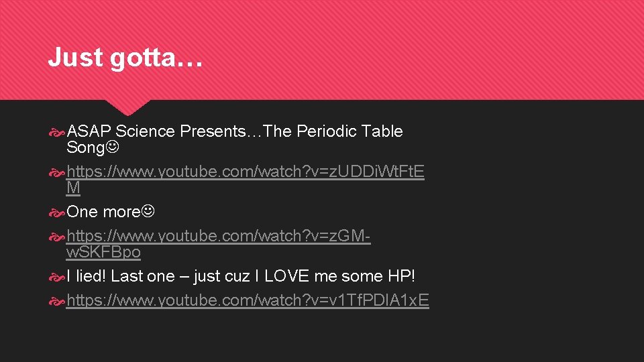Click the One more text
The image size is (644, 362).
tap(103, 212)
